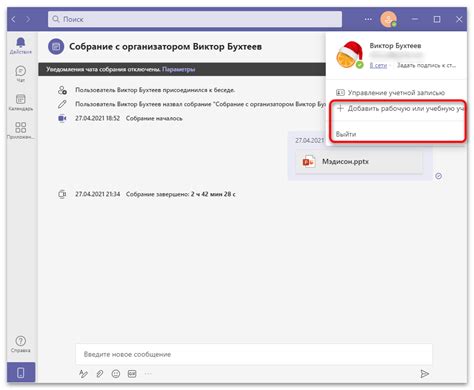Screen dimensions: 474x390
Task: Click the profile avatar in title bar
Action: click(x=388, y=19)
